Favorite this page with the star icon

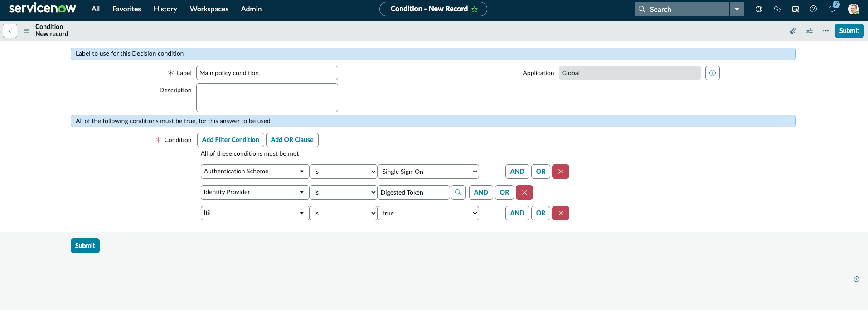475,9
